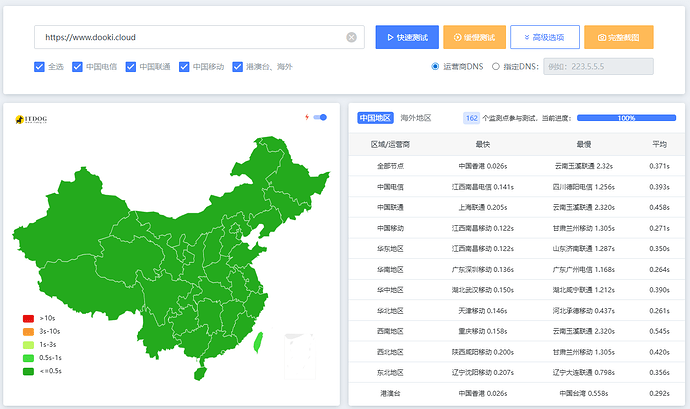
Task: Uncheck the 全选 checkbox
Action: pos(39,66)
